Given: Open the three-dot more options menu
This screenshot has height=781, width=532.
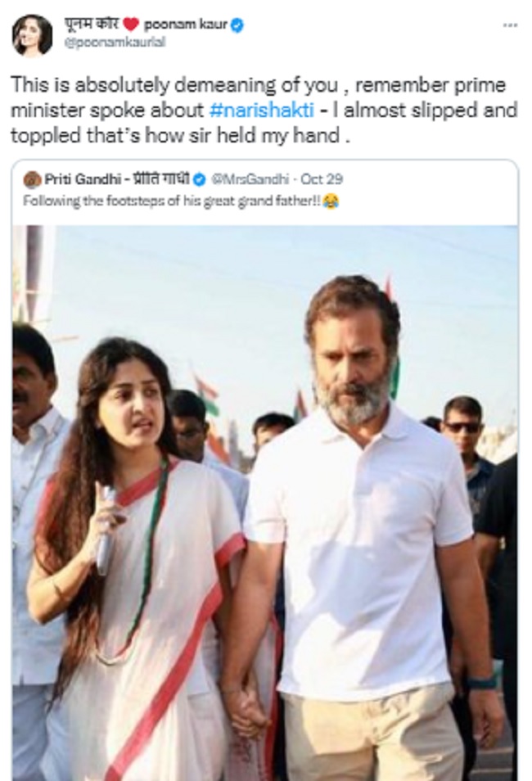Looking at the screenshot, I should pos(510,25).
